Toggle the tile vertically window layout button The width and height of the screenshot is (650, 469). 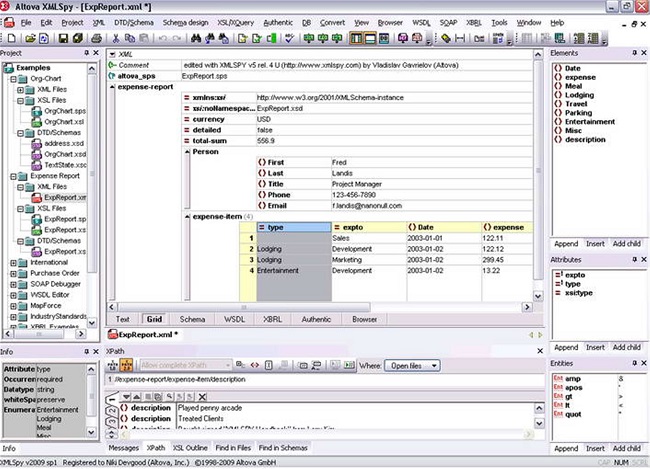356,39
